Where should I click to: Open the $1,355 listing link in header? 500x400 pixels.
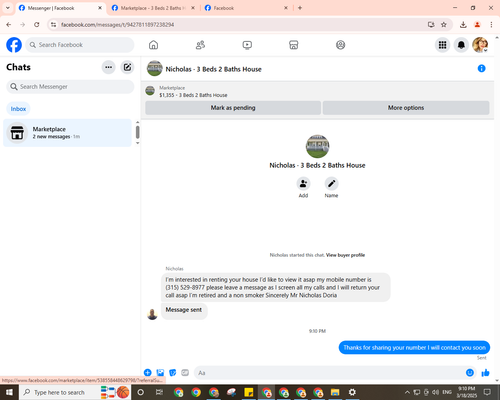click(193, 95)
